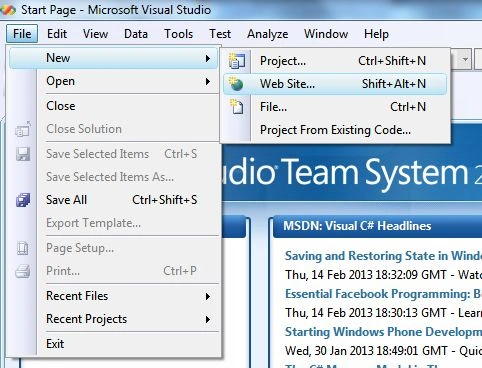Viewport: 482px width, 368px height.
Task: Click Export Template... menu entry
Action: click(113, 223)
